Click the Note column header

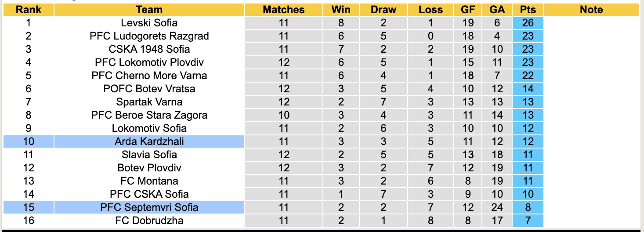coord(591,10)
